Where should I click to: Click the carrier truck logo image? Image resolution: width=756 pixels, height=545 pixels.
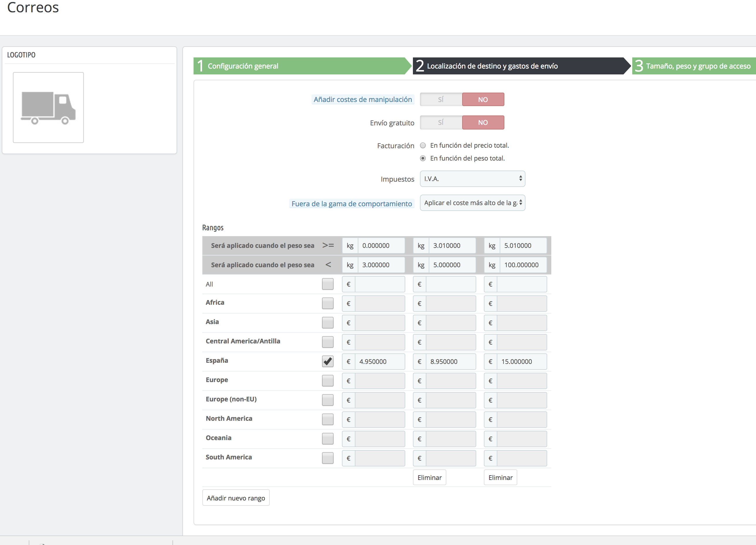pyautogui.click(x=48, y=108)
